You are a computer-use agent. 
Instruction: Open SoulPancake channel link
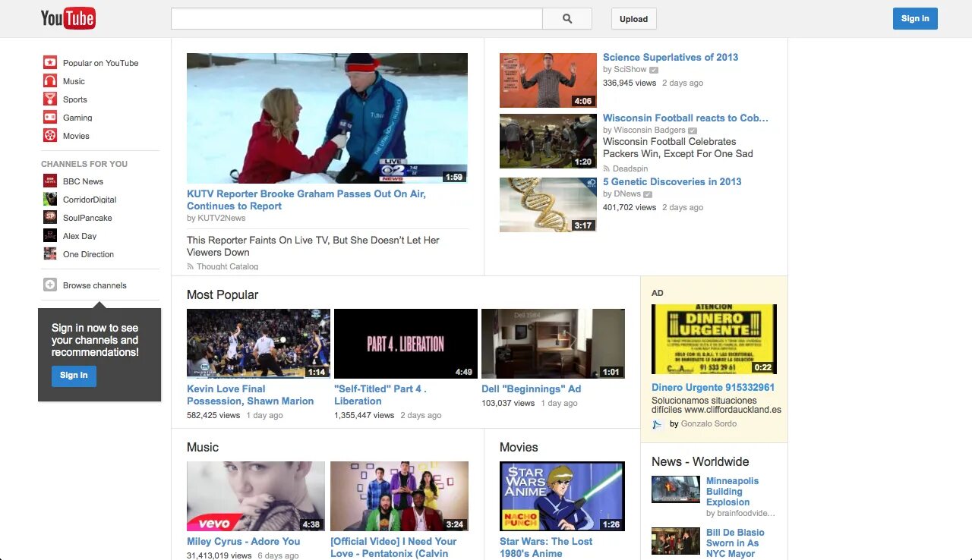pos(87,218)
